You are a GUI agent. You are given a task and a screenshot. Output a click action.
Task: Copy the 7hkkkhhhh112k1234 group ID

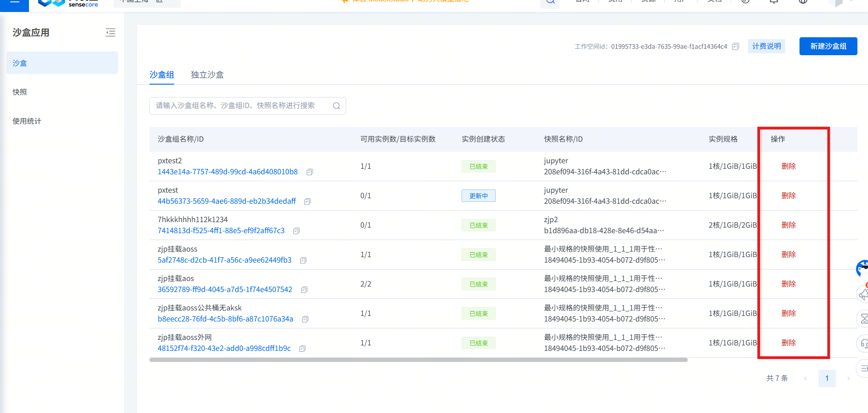[297, 231]
